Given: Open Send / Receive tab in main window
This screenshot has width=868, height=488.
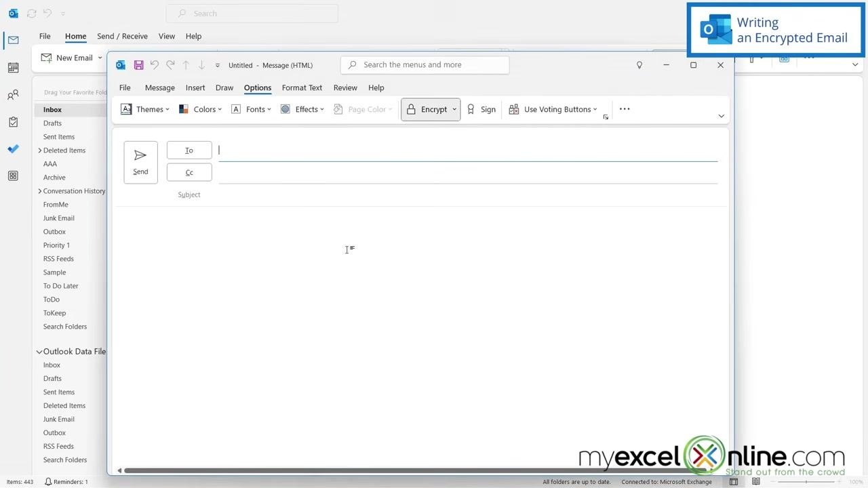Looking at the screenshot, I should 122,36.
